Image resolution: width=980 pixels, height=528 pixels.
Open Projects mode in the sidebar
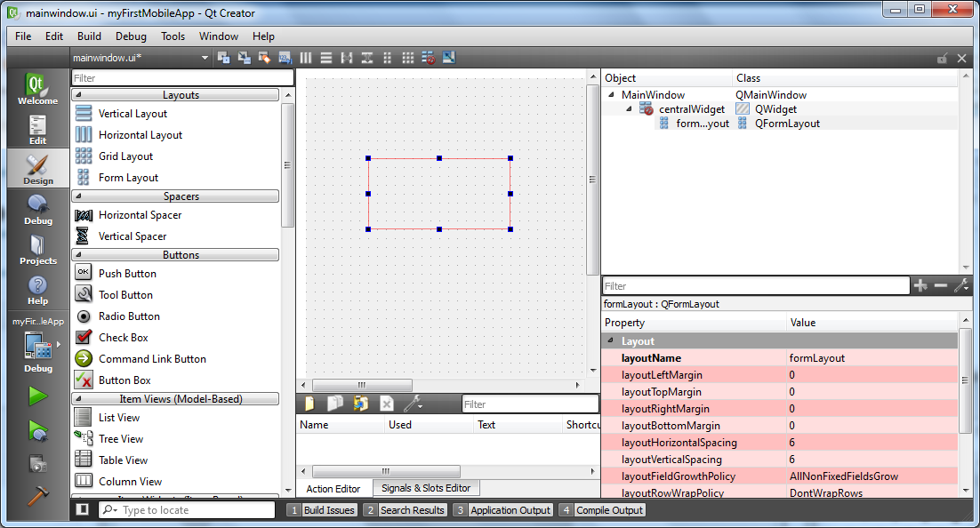[x=37, y=249]
